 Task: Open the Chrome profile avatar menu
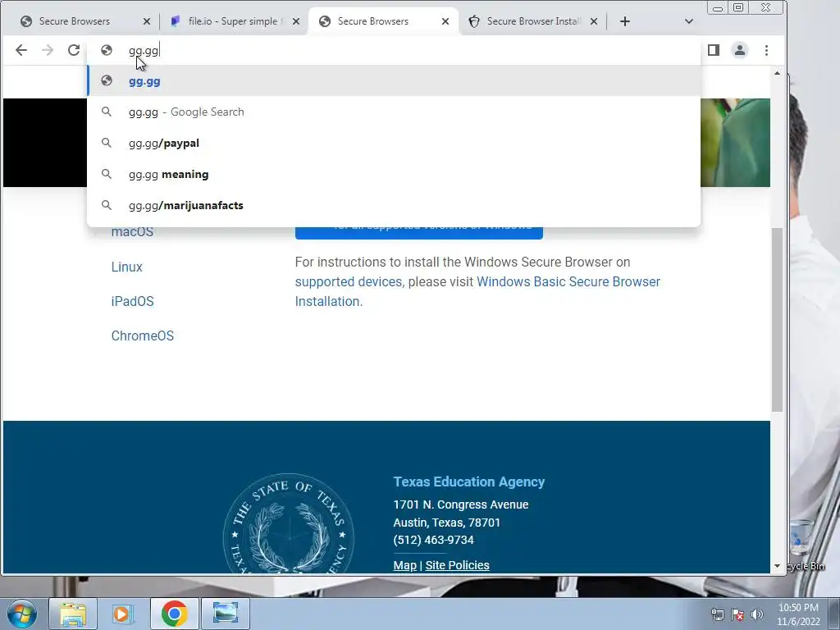pyautogui.click(x=740, y=50)
